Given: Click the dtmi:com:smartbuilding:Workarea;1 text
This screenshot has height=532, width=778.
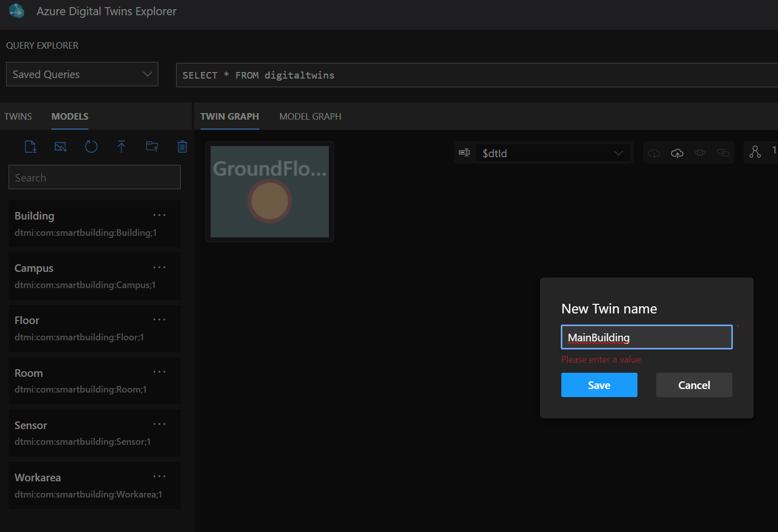Looking at the screenshot, I should click(88, 494).
